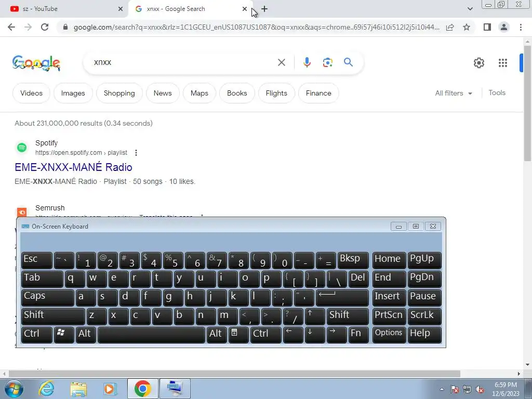The width and height of the screenshot is (532, 399).
Task: Open the EME-XNXX-MANÉ Radio result link
Action: [73, 167]
